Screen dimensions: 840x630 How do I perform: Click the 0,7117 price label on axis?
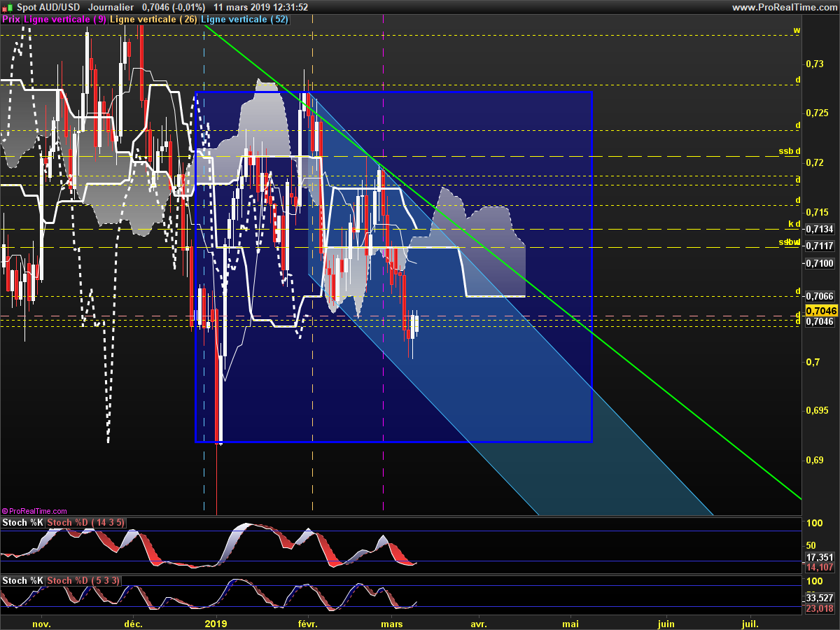click(820, 246)
